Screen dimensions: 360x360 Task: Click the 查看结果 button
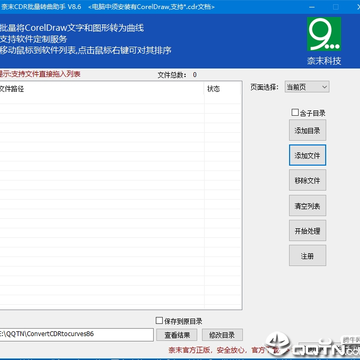[x=177, y=335]
